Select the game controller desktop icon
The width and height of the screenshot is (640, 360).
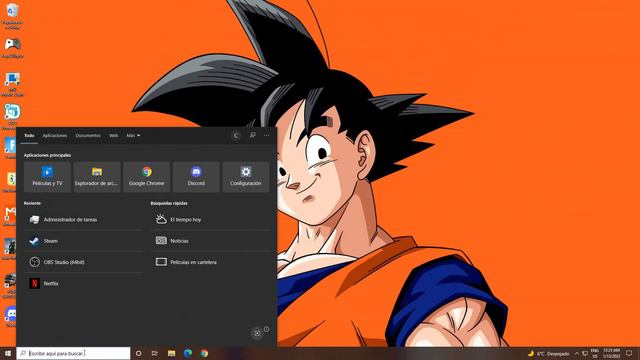[x=13, y=48]
